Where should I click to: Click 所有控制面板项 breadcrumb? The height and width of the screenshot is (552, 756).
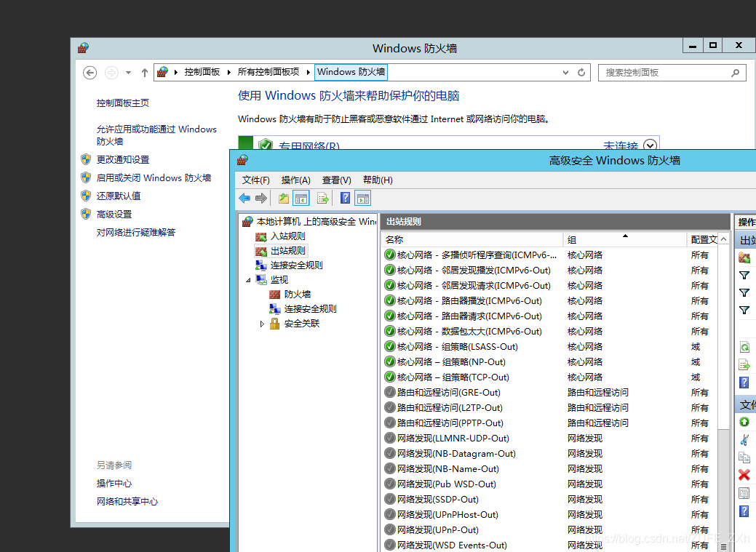[x=268, y=72]
